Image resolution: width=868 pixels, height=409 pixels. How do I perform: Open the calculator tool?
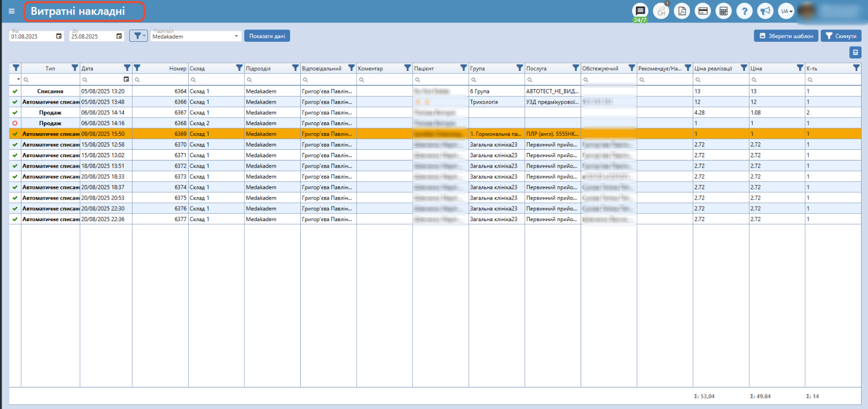[x=724, y=11]
